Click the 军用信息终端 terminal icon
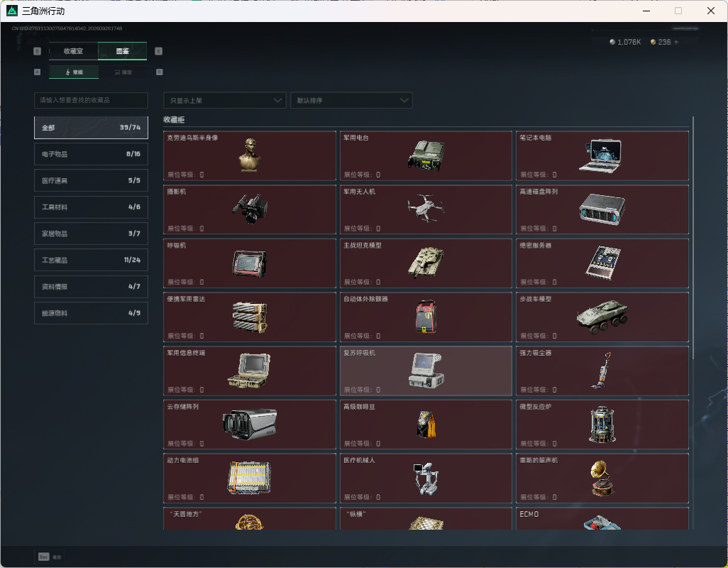728x568 pixels. (x=249, y=370)
